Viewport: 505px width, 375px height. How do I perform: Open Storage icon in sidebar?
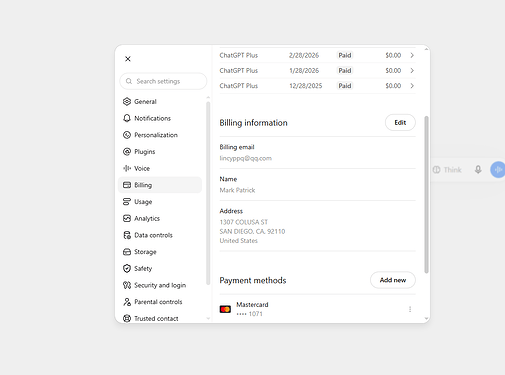(x=127, y=252)
